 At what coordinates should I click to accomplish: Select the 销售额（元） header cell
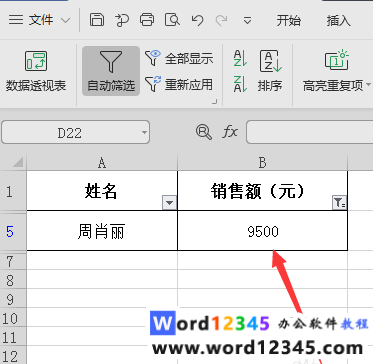point(263,191)
